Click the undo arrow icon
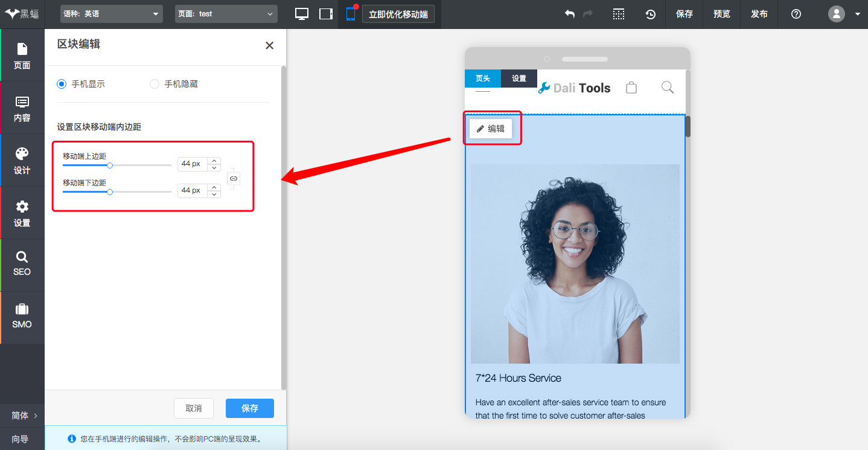The image size is (868, 450). pos(569,14)
